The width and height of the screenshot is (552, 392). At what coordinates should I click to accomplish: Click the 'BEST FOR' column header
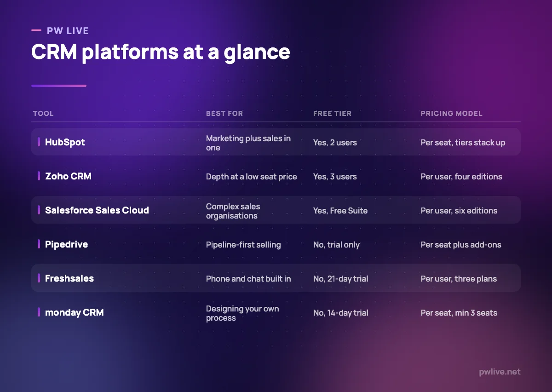[x=224, y=114]
